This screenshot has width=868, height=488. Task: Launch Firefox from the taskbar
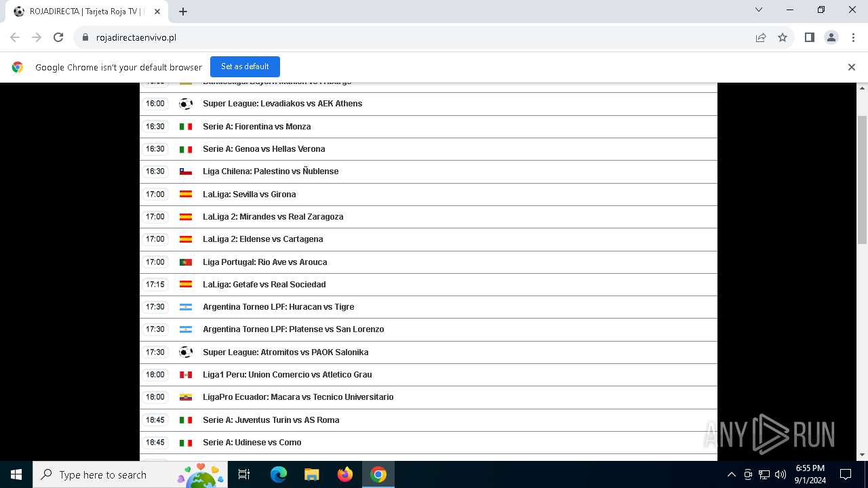(x=345, y=474)
